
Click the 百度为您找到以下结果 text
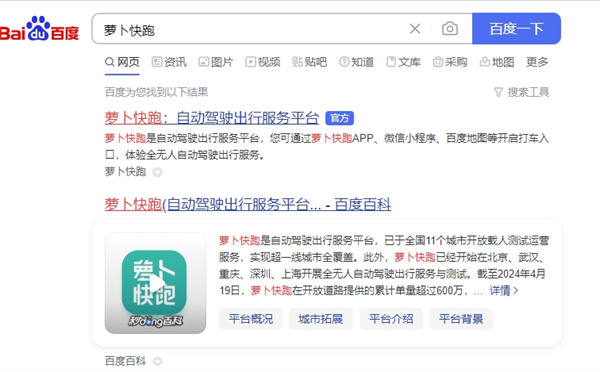point(156,92)
